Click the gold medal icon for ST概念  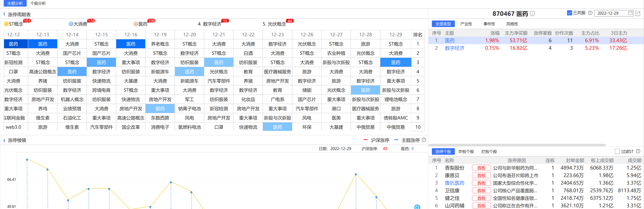6,24
